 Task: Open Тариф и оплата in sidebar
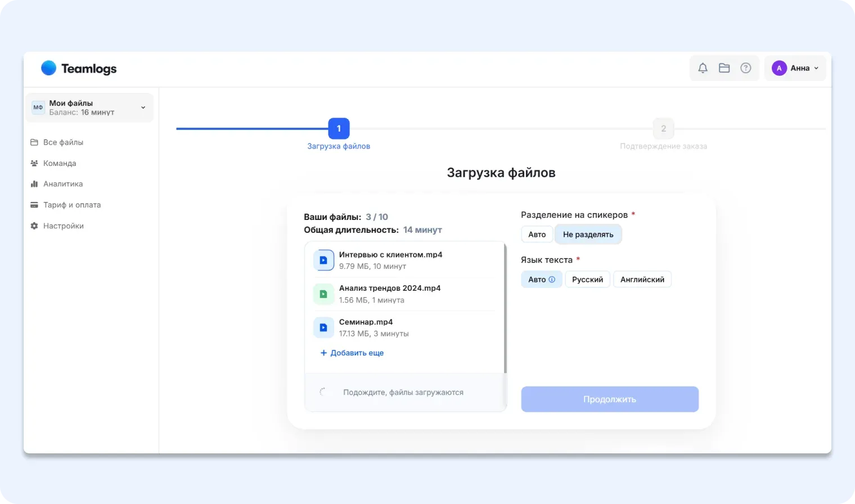point(72,205)
